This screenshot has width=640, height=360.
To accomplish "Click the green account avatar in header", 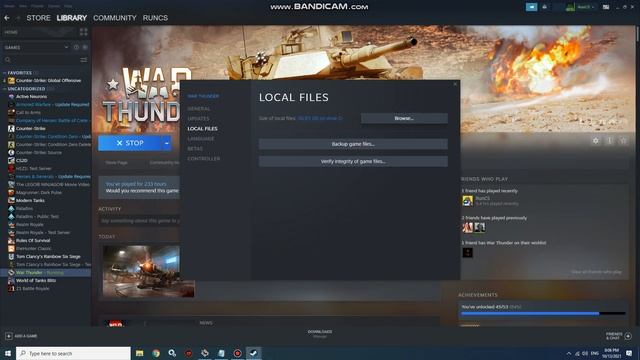I will click(570, 7).
